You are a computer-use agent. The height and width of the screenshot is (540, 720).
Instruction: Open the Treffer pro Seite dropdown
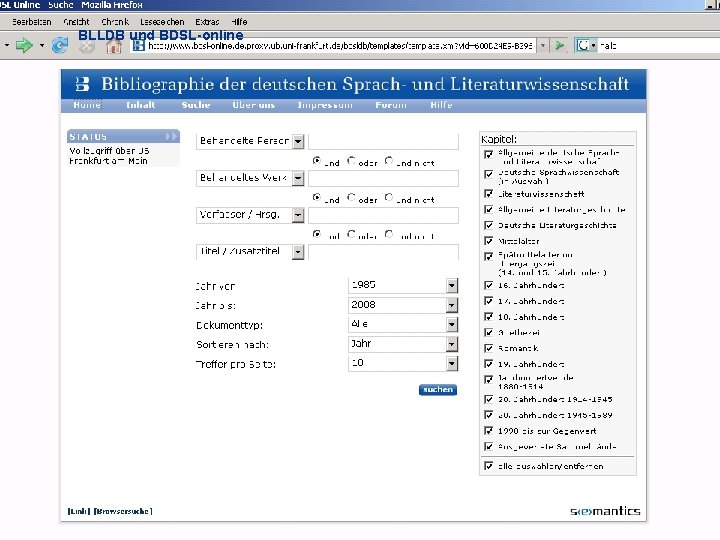pyautogui.click(x=452, y=364)
